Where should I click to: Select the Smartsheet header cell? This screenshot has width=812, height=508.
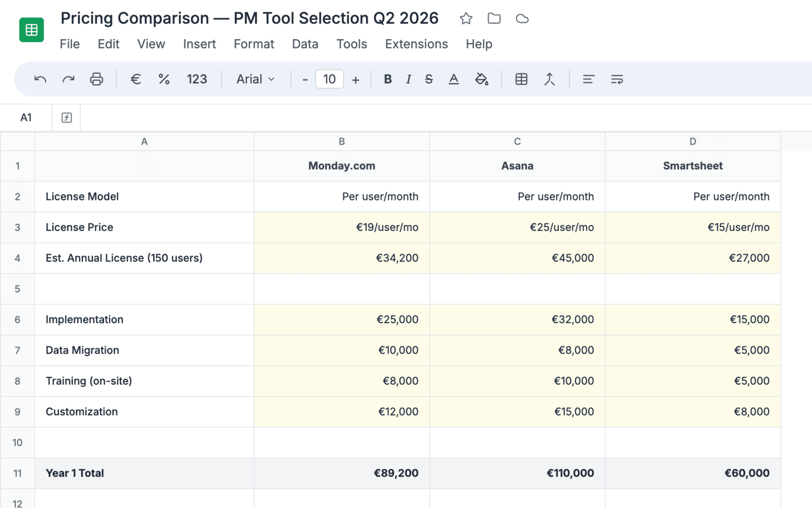pyautogui.click(x=693, y=166)
